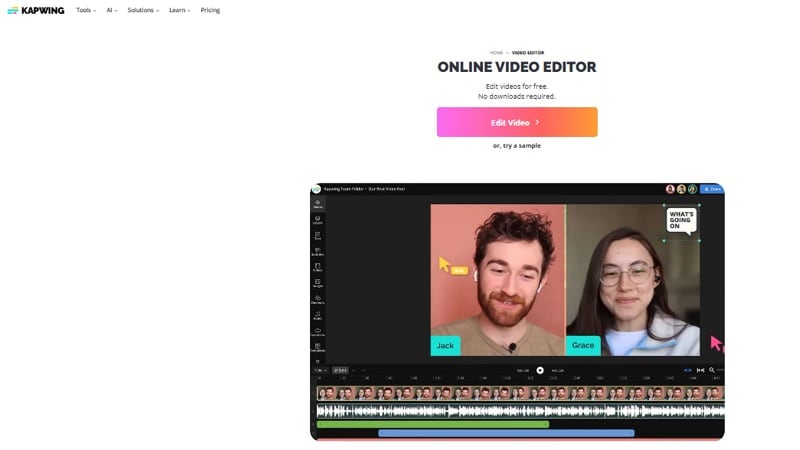This screenshot has width=800, height=450.
Task: Select the Text tool in editor sidebar
Action: (318, 236)
